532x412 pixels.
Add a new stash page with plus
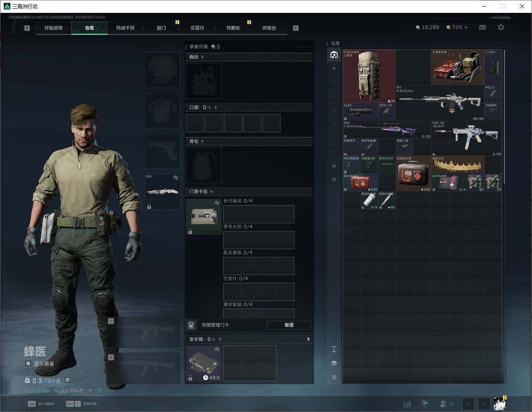pyautogui.click(x=334, y=69)
